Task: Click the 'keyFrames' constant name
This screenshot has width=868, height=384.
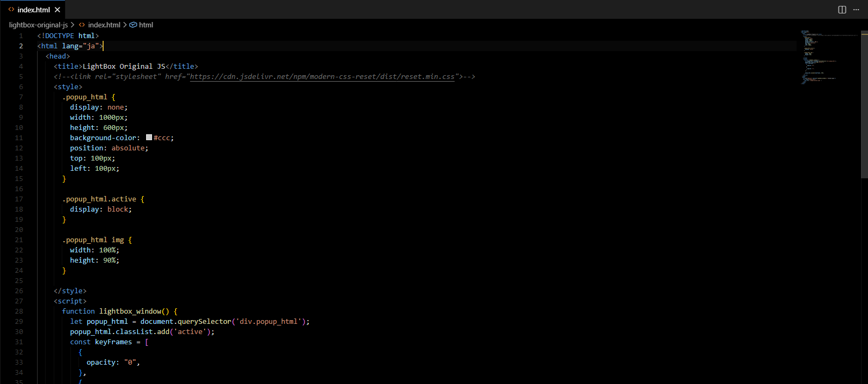Action: click(x=113, y=342)
